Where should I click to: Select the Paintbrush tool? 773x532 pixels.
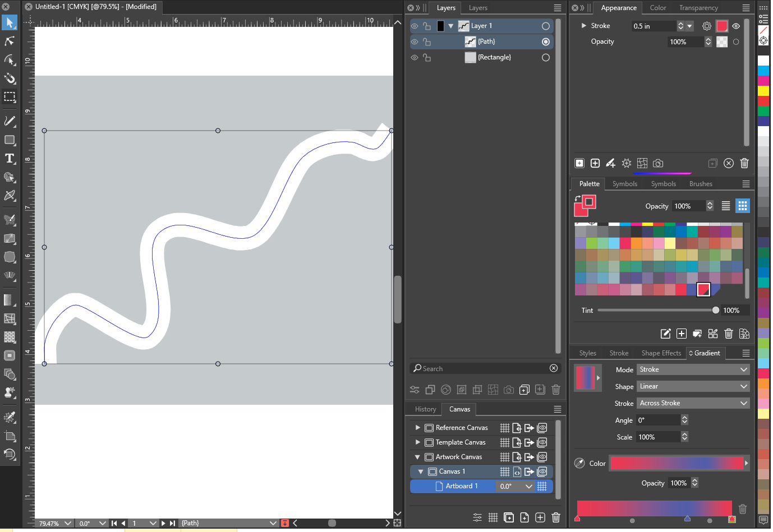point(10,121)
